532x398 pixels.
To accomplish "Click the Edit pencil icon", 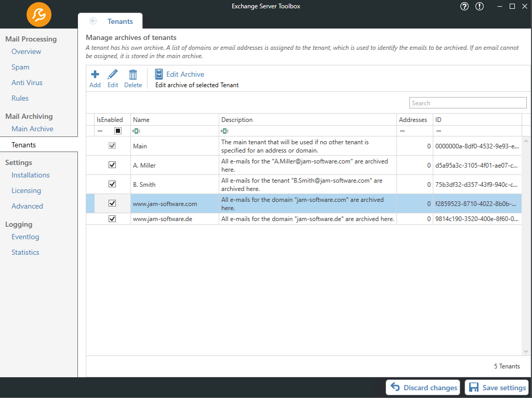I will pyautogui.click(x=113, y=75).
